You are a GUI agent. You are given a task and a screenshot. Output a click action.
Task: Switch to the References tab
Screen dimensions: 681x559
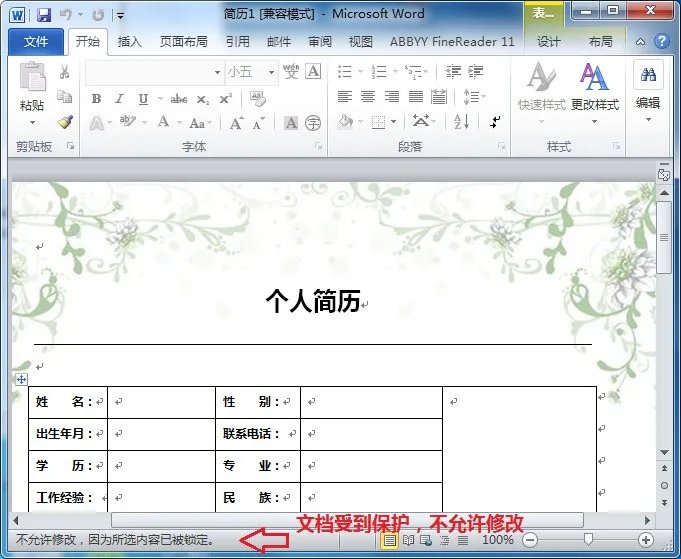(238, 42)
